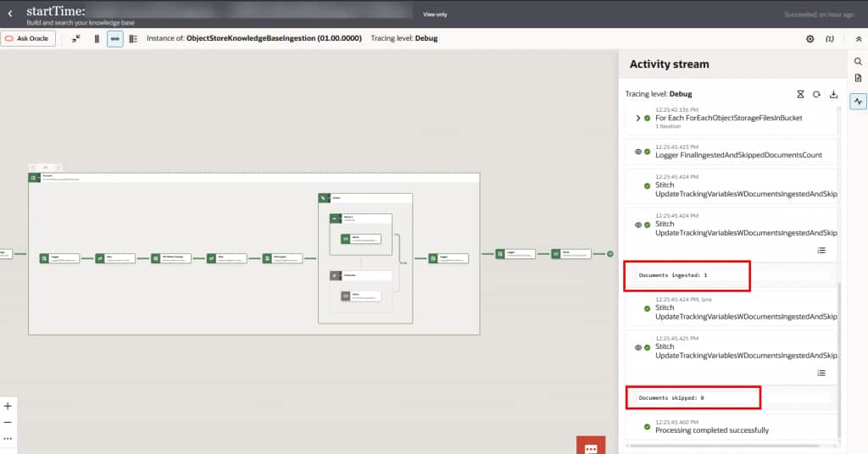
Task: Zoom in the canvas with plus icon
Action: [x=8, y=407]
